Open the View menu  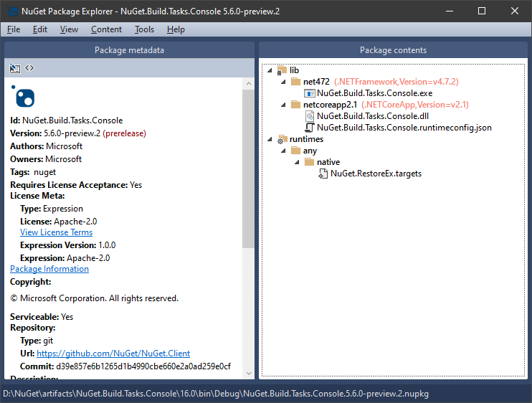pos(69,29)
